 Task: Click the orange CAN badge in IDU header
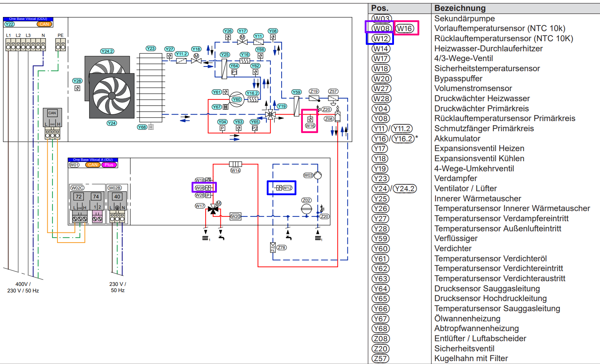coord(93,165)
